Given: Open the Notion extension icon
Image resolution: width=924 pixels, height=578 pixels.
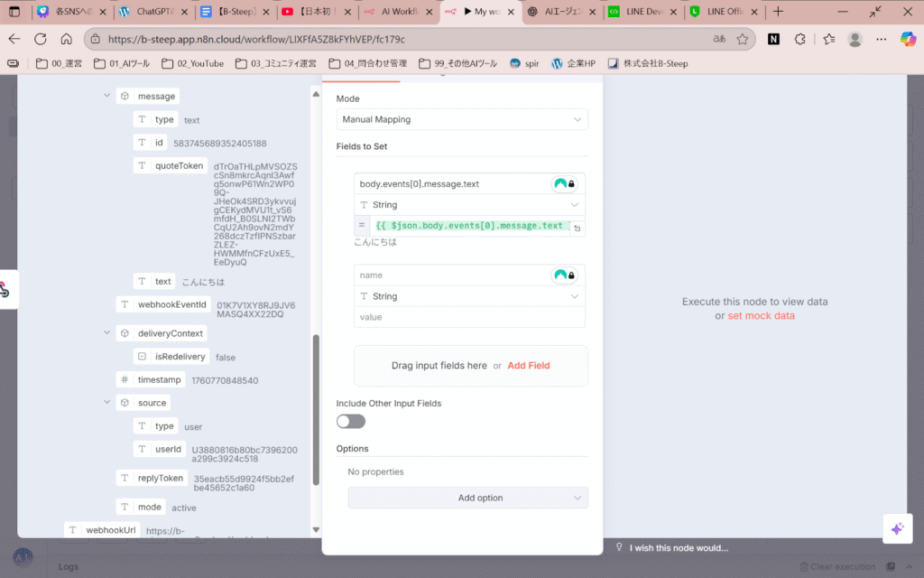Looking at the screenshot, I should coord(773,39).
